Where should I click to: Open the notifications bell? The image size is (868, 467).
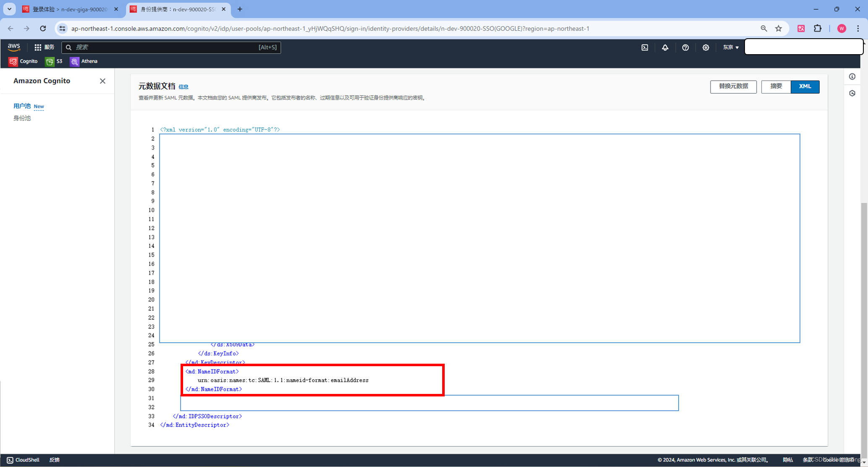(x=665, y=47)
